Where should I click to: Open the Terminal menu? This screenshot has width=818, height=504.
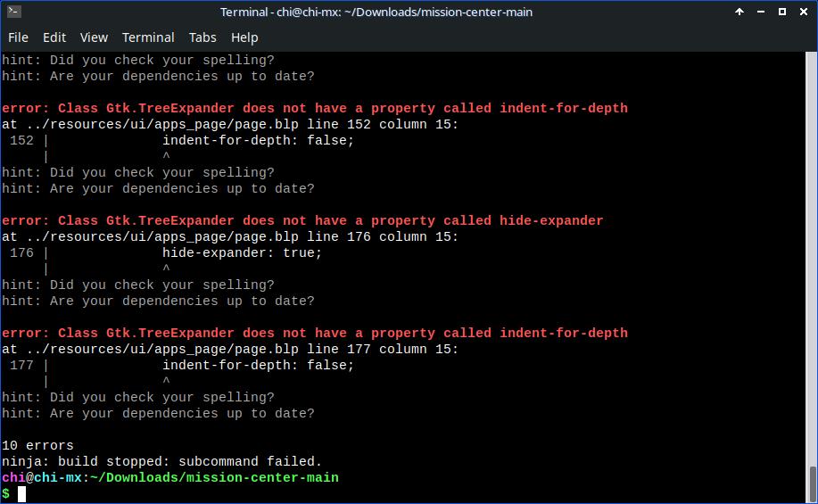pyautogui.click(x=148, y=37)
